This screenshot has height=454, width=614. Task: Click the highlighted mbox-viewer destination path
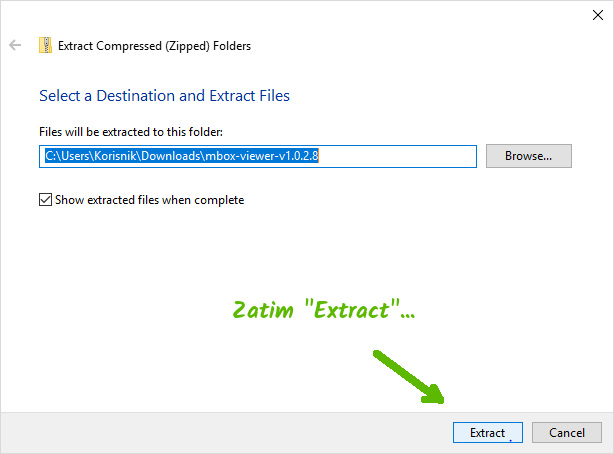coord(181,156)
